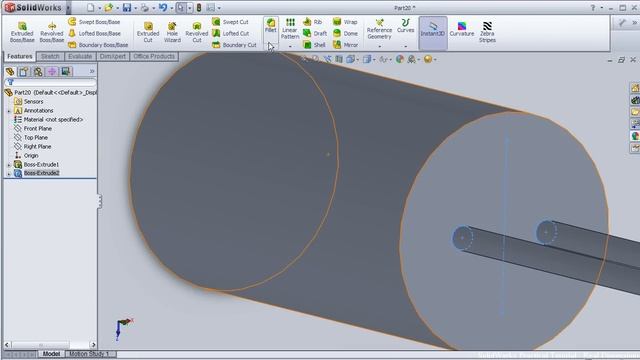Image resolution: width=640 pixels, height=360 pixels.
Task: Select the Front Plane item
Action: (33, 129)
